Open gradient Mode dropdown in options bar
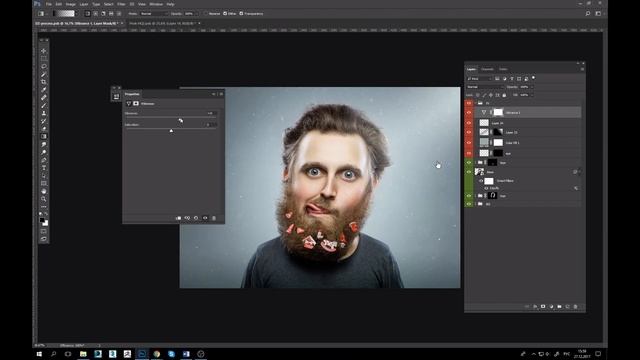 [x=153, y=13]
